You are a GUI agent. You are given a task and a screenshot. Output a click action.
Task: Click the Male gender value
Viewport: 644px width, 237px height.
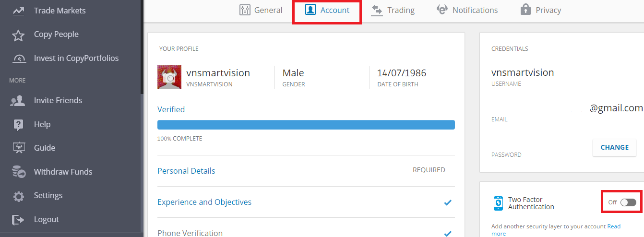(293, 73)
